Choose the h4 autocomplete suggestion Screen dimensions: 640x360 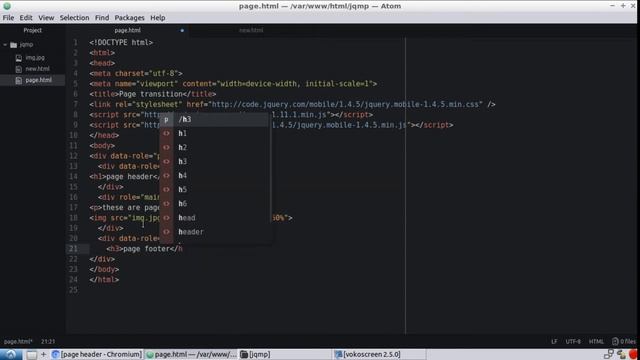[214, 176]
